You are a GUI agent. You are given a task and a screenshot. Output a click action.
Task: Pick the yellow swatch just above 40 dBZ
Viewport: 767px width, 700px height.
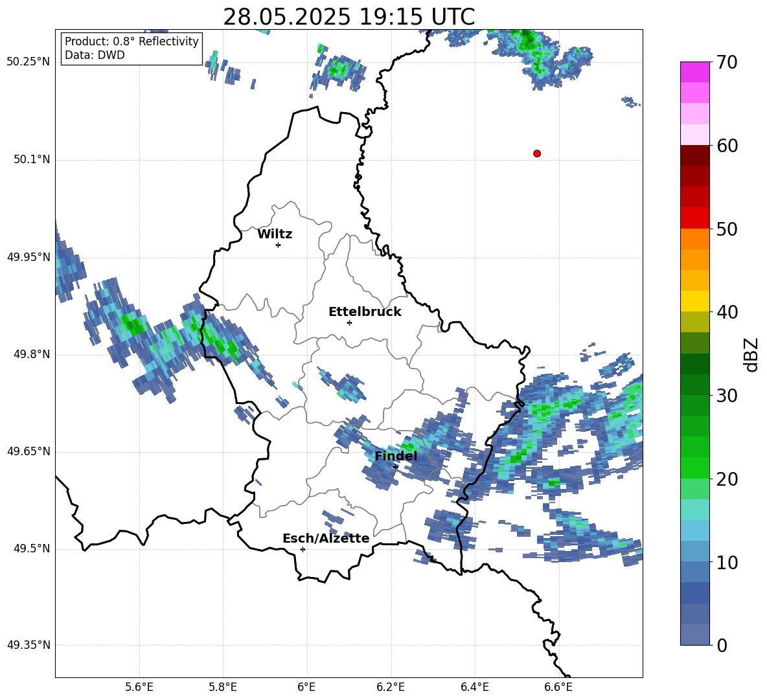coord(694,301)
